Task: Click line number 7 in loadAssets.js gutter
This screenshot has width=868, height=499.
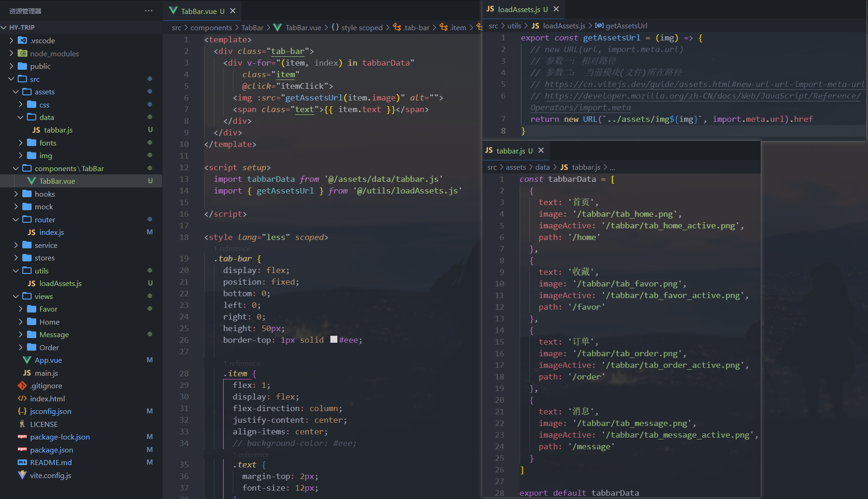Action: click(503, 119)
